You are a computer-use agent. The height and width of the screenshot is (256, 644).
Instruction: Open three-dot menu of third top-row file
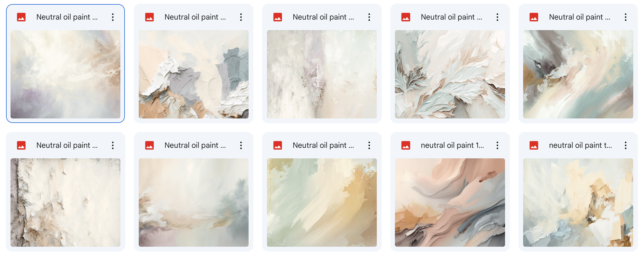pos(369,17)
